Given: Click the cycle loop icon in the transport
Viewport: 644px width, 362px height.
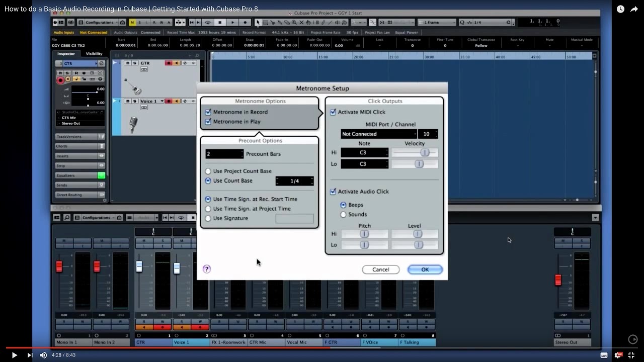Looking at the screenshot, I should [208, 22].
